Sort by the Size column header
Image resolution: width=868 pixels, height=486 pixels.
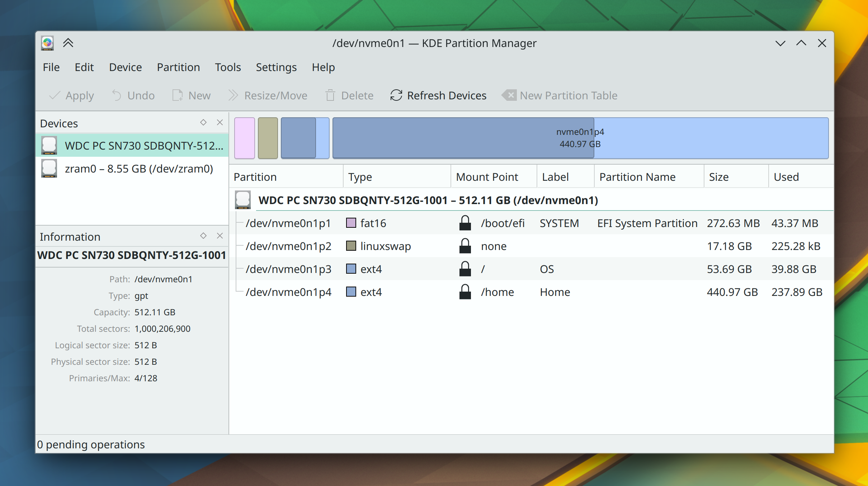point(719,177)
